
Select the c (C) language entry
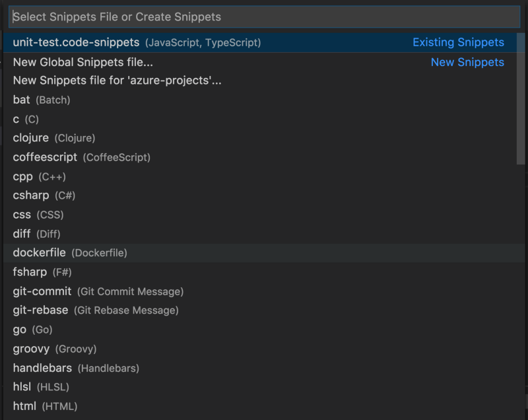(x=26, y=120)
